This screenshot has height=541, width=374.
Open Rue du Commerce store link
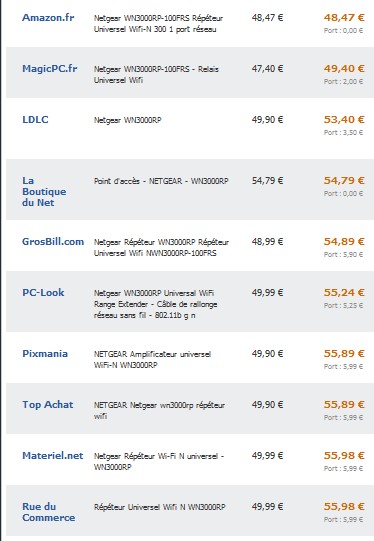[49, 512]
